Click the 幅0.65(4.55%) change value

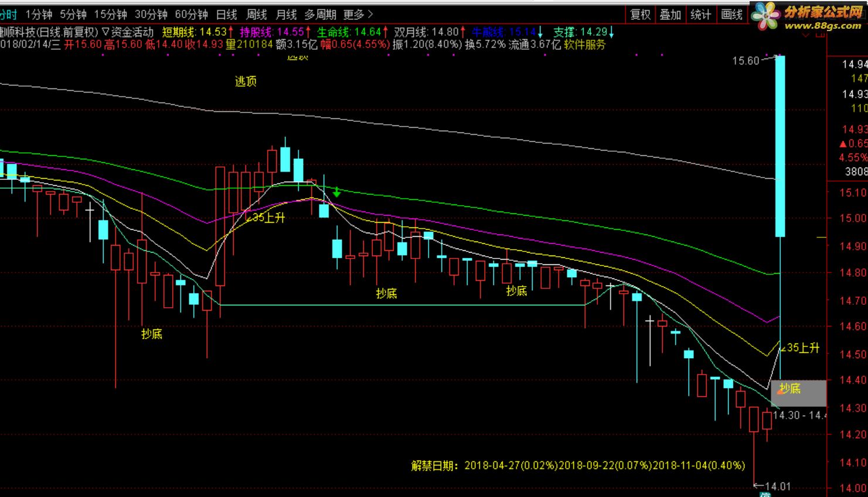click(355, 45)
